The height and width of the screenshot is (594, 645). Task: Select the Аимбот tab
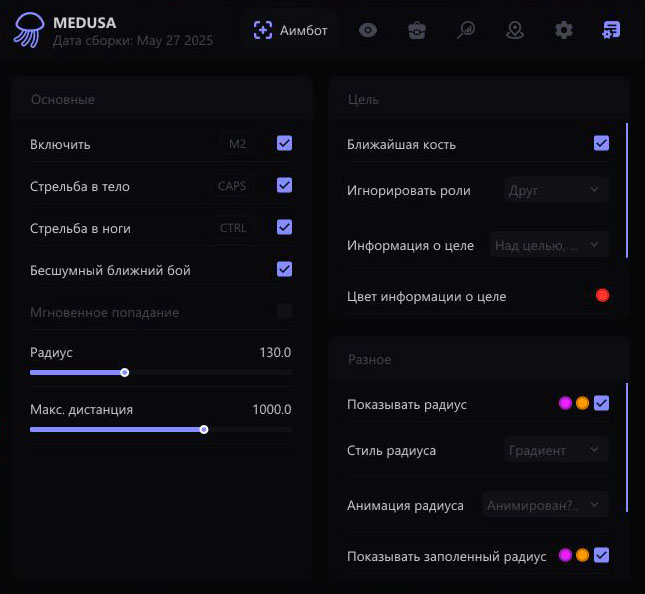pyautogui.click(x=291, y=30)
